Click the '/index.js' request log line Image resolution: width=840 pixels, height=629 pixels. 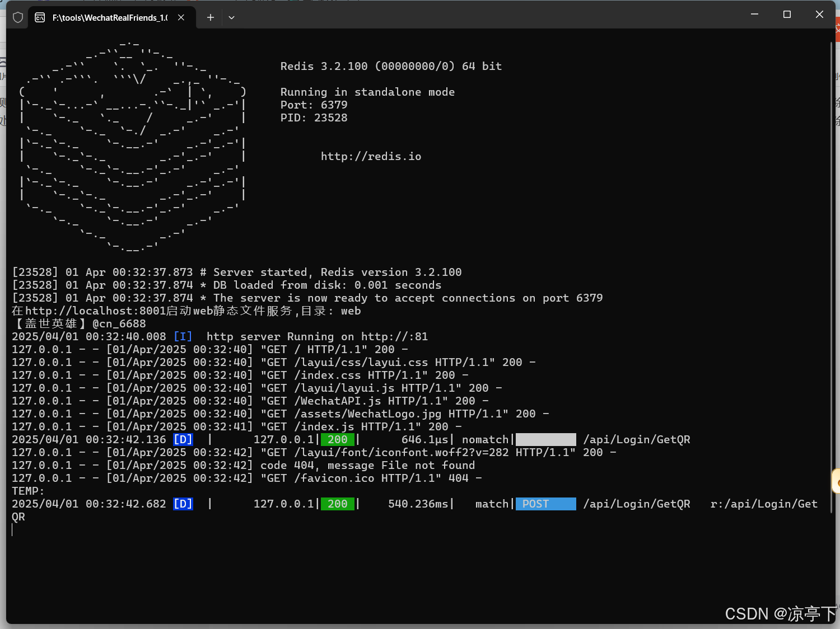[x=237, y=426]
